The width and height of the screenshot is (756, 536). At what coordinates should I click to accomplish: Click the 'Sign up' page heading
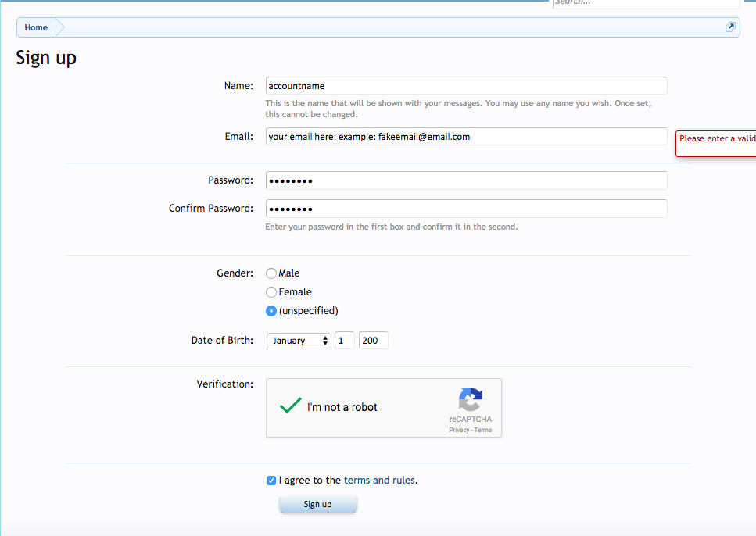[x=46, y=59]
